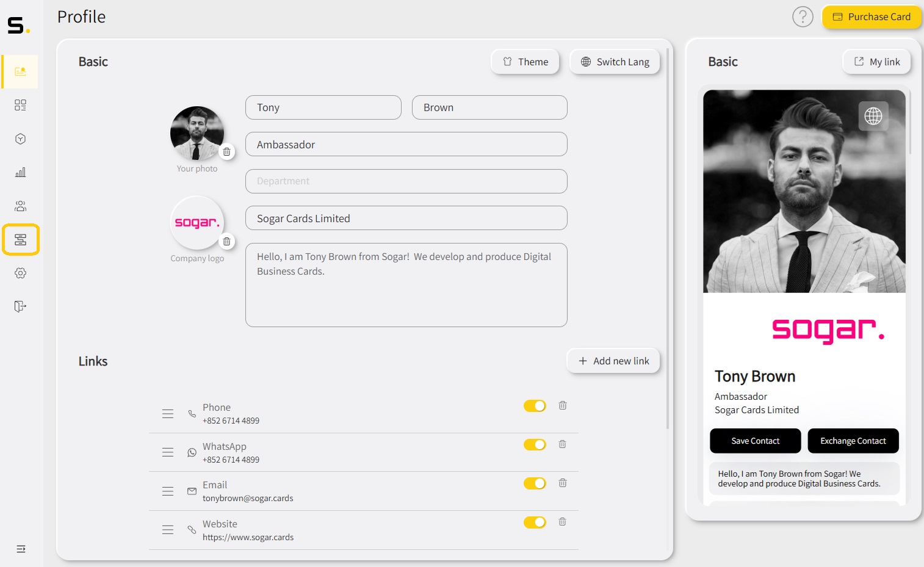924x567 pixels.
Task: Click the Sogar Cards Limited company field
Action: coord(406,218)
